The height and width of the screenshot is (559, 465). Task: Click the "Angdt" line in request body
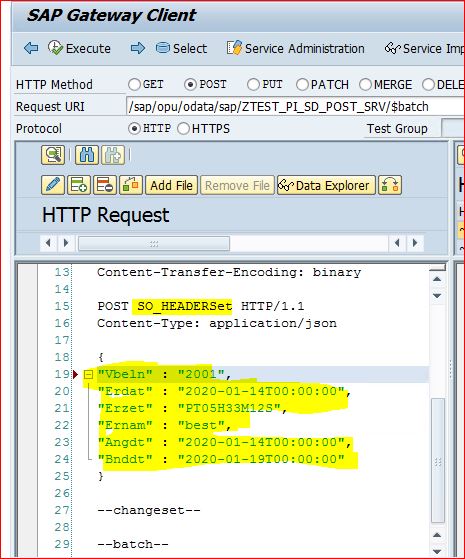tap(224, 442)
